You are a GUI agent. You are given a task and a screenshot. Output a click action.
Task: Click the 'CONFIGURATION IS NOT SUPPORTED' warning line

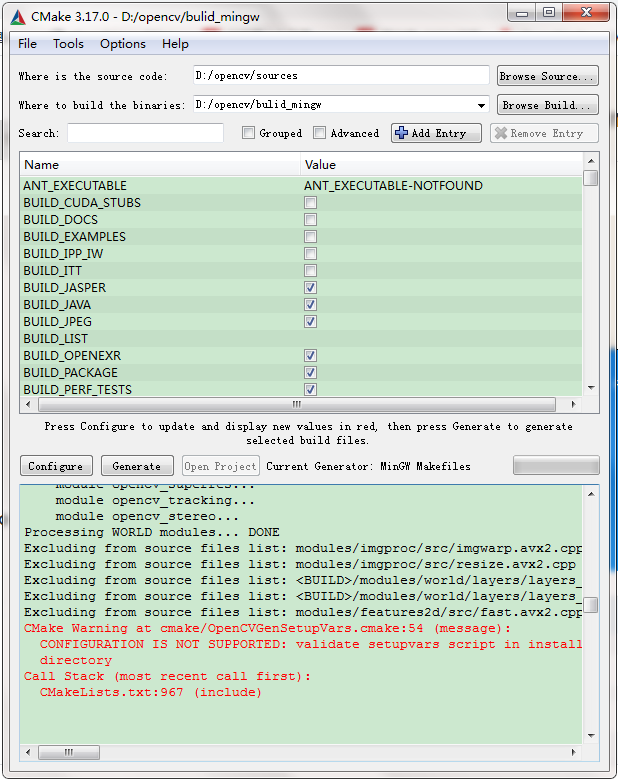(310, 644)
